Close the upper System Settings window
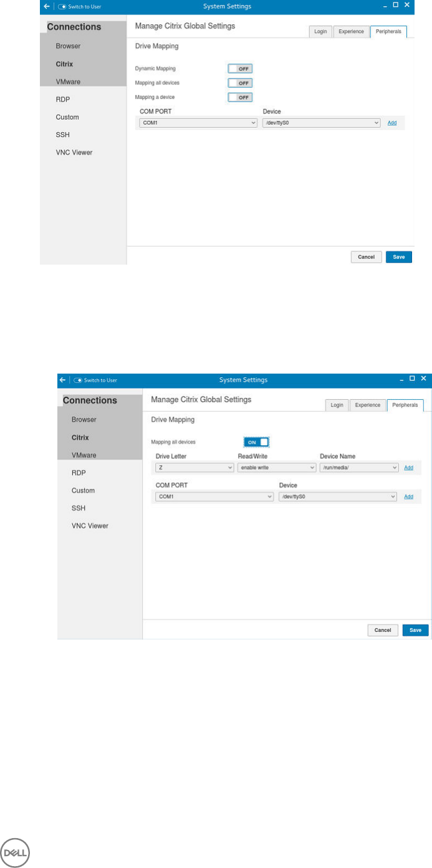This screenshot has width=432, height=868. click(x=407, y=4)
